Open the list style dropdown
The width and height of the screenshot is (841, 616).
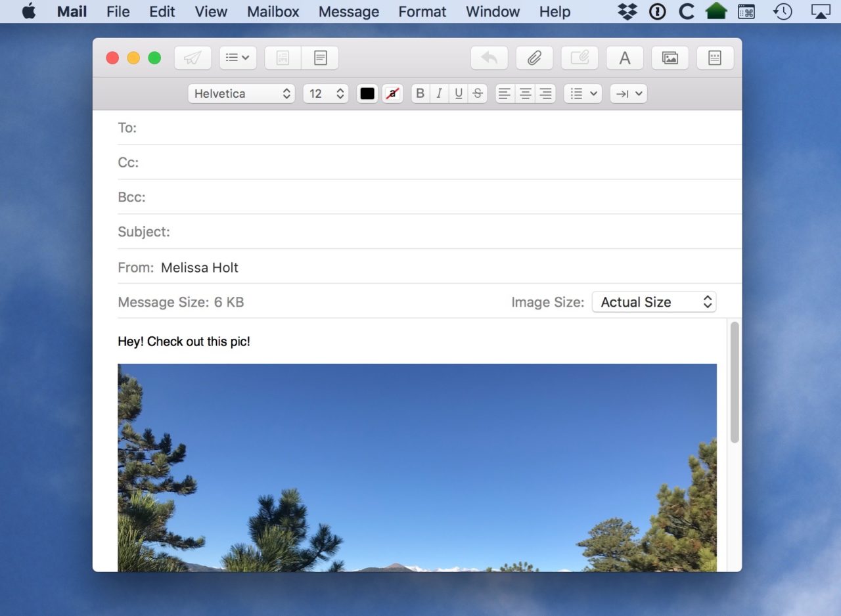pyautogui.click(x=583, y=94)
